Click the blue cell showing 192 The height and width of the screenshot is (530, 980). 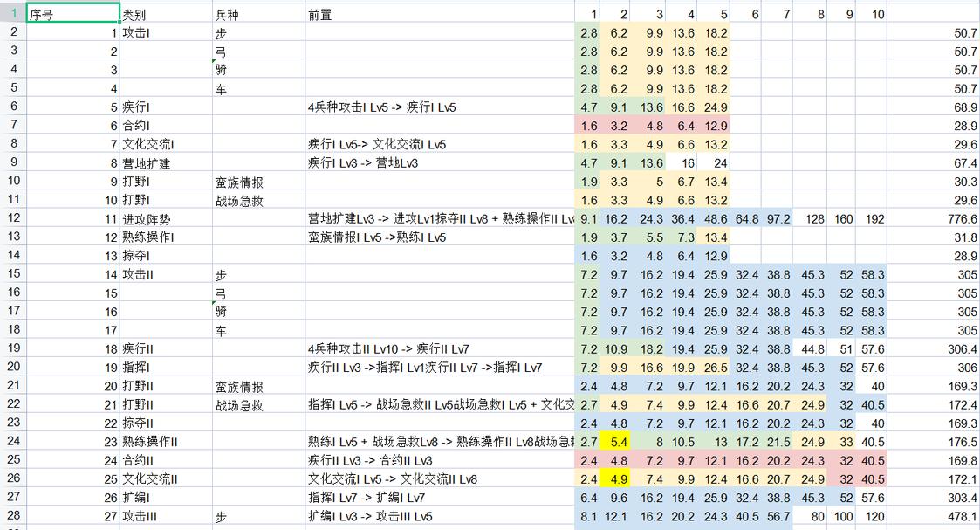click(x=872, y=217)
